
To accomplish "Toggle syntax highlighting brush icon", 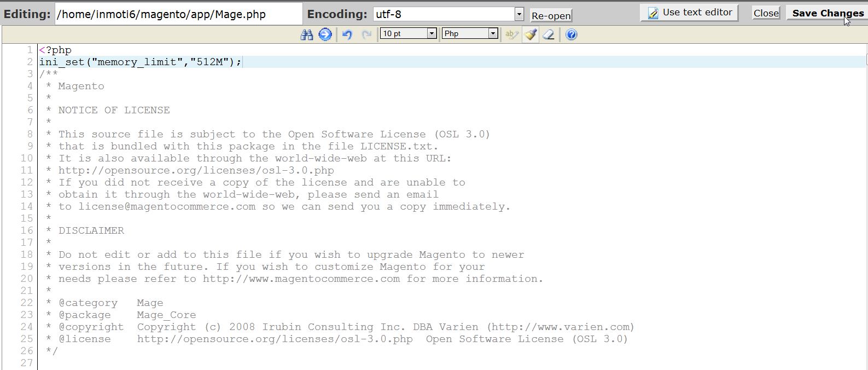I will coord(530,34).
